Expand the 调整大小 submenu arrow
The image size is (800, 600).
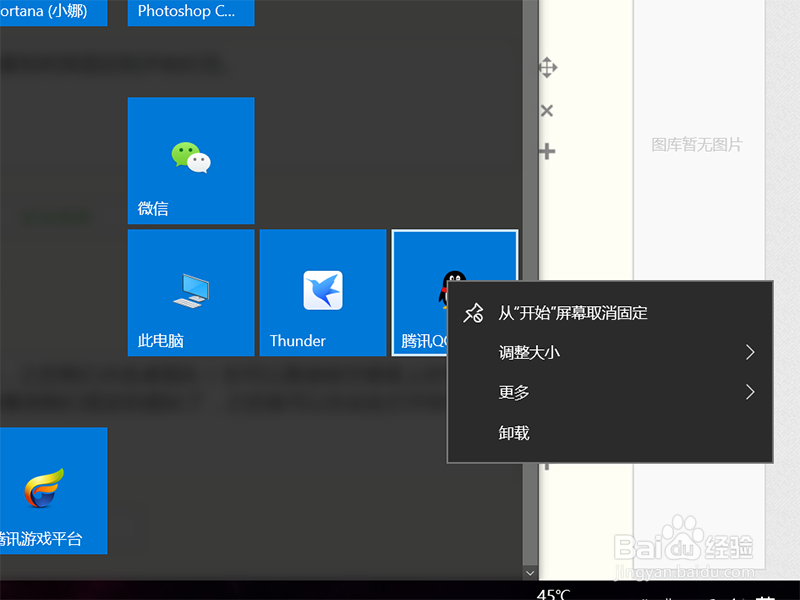pos(749,352)
